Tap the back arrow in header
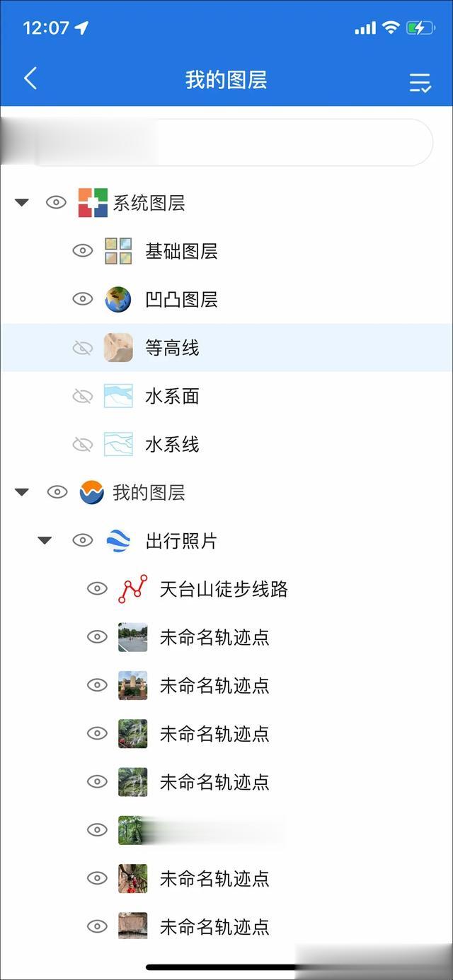 click(x=30, y=78)
